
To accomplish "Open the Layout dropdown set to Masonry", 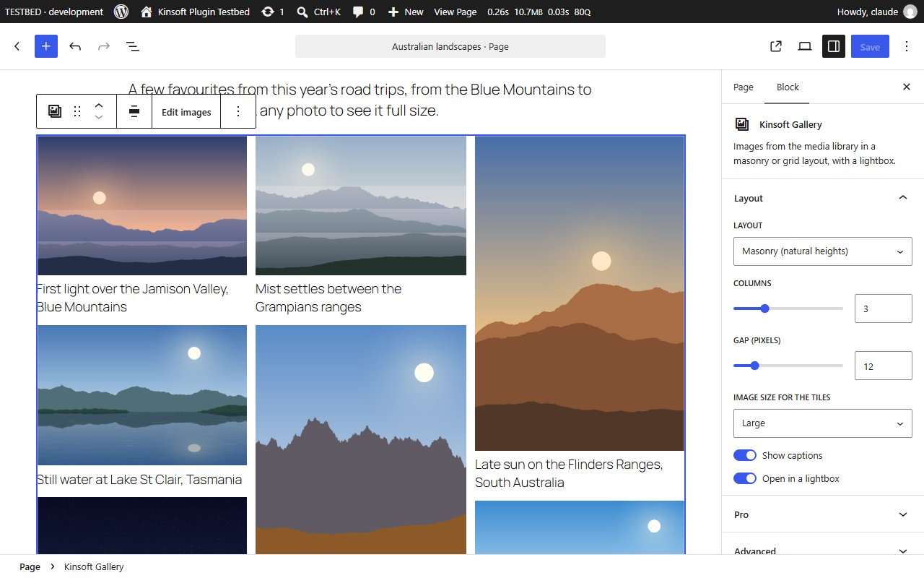I will click(x=823, y=251).
